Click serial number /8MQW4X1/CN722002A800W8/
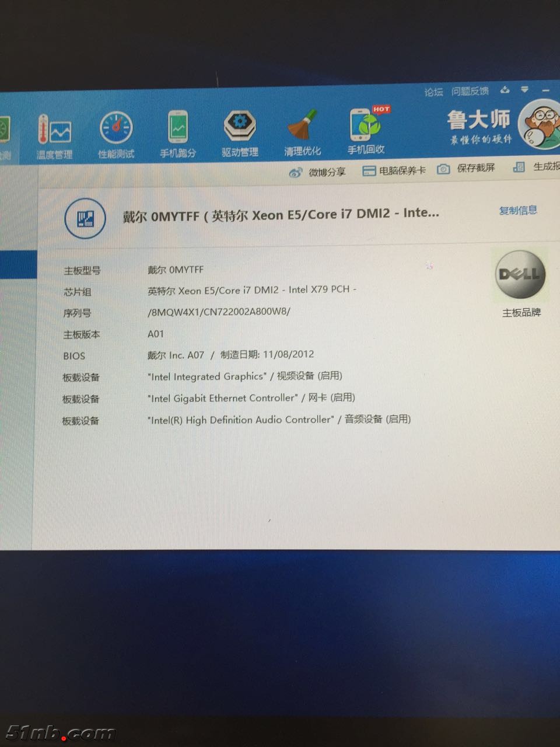560x747 pixels. (x=219, y=312)
